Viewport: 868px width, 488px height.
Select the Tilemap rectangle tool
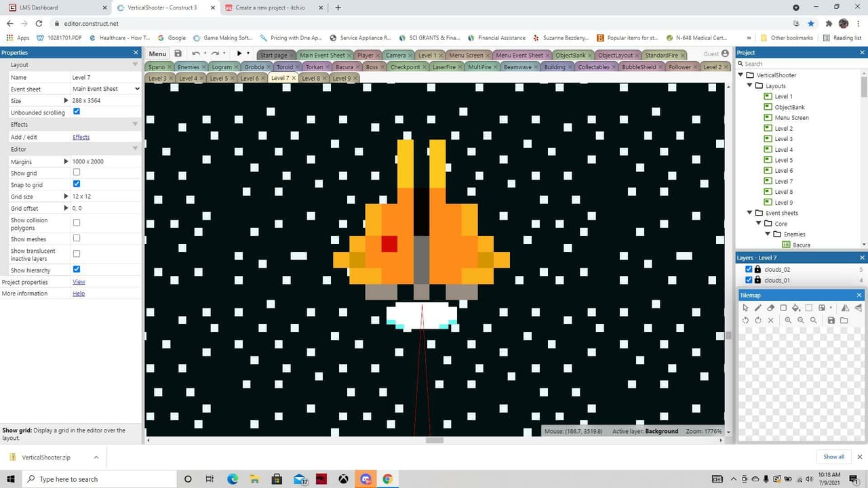(x=783, y=308)
